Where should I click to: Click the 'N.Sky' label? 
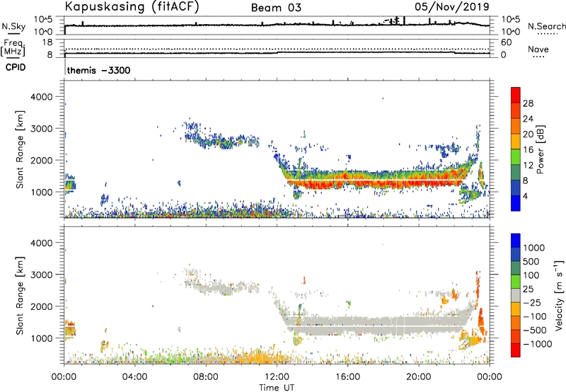13,26
